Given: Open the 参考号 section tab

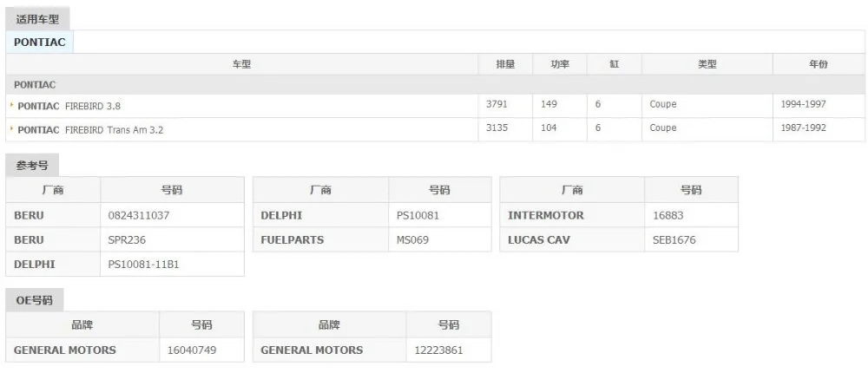Looking at the screenshot, I should pos(32,166).
